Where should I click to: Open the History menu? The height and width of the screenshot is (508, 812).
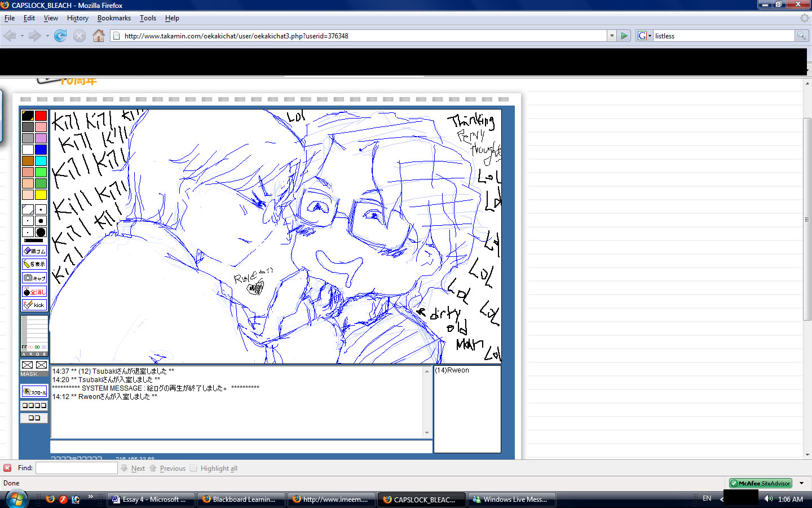pos(78,18)
